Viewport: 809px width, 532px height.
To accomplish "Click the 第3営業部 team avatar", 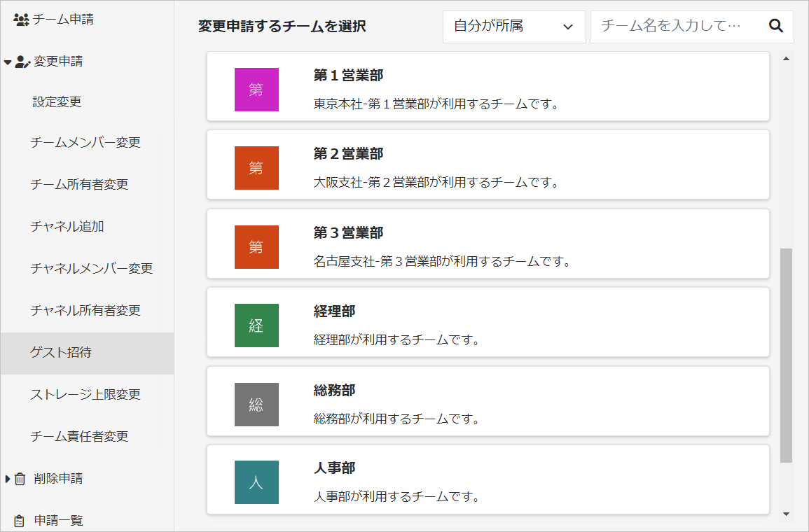I will (256, 246).
